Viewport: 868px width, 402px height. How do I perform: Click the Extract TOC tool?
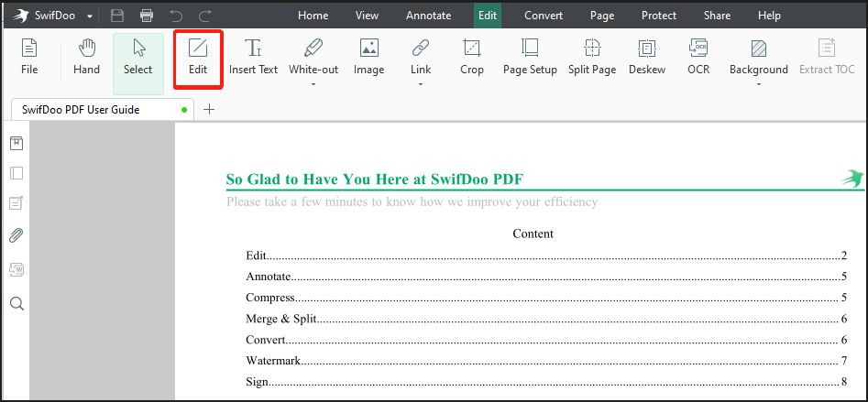pyautogui.click(x=827, y=57)
